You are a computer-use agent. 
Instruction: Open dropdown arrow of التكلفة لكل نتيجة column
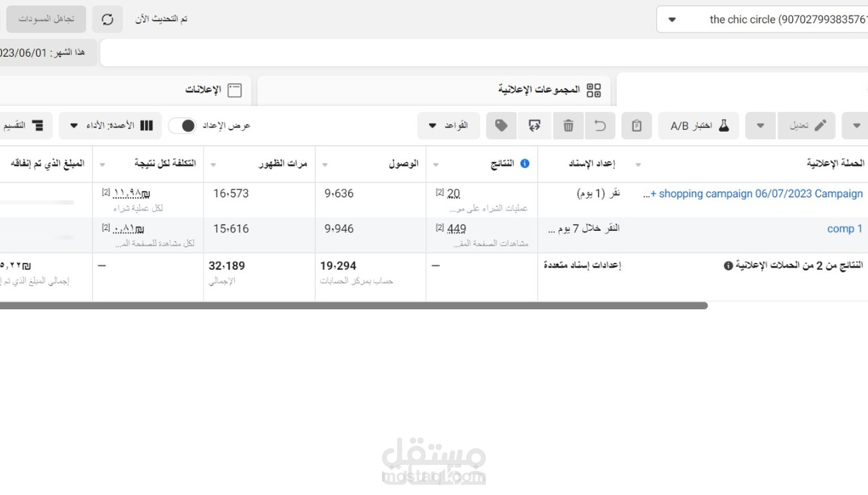coord(102,165)
